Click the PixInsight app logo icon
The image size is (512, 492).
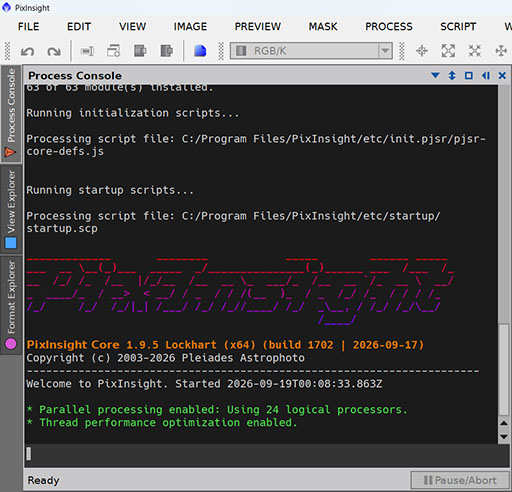coord(6,7)
